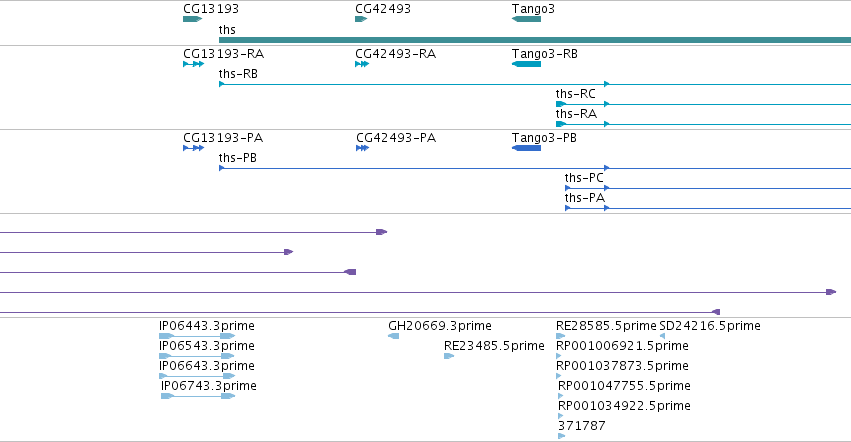Select IP06443.3prime EST glyph
This screenshot has width=851, height=442.
click(197, 336)
